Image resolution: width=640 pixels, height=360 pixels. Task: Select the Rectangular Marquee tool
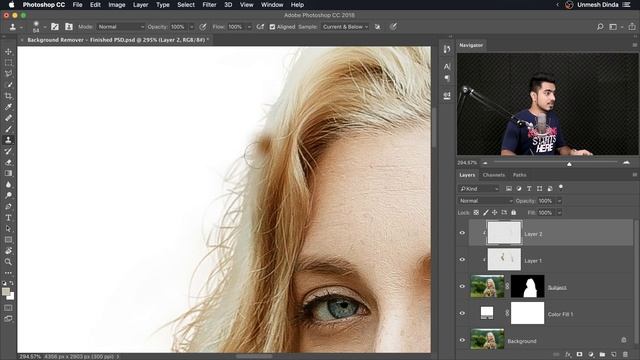click(x=8, y=63)
